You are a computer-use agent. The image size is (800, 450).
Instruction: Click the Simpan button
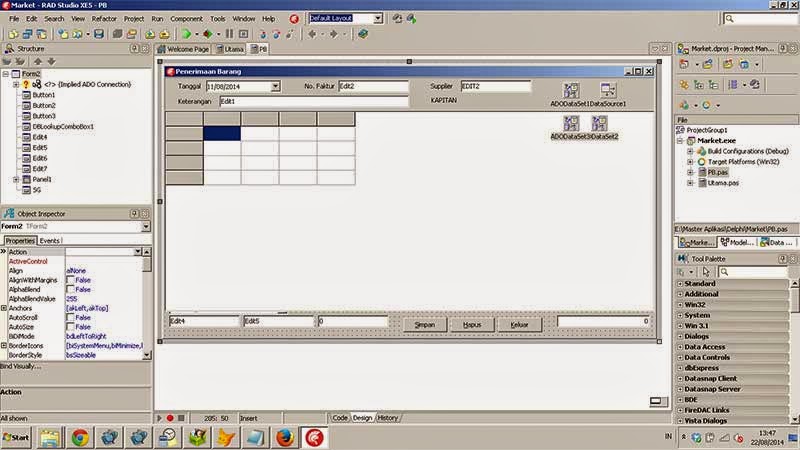[424, 324]
